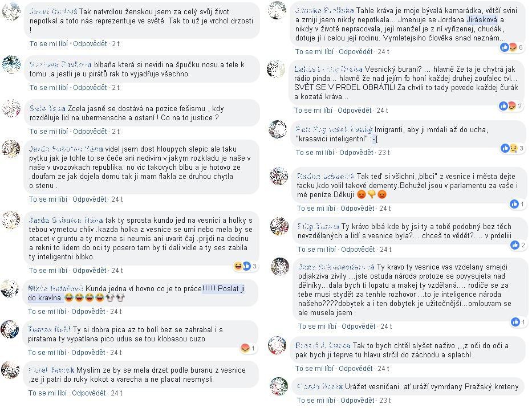Click avatar beside the 'Myslim ze by se mela' comment
532x408 pixels.
tap(10, 370)
